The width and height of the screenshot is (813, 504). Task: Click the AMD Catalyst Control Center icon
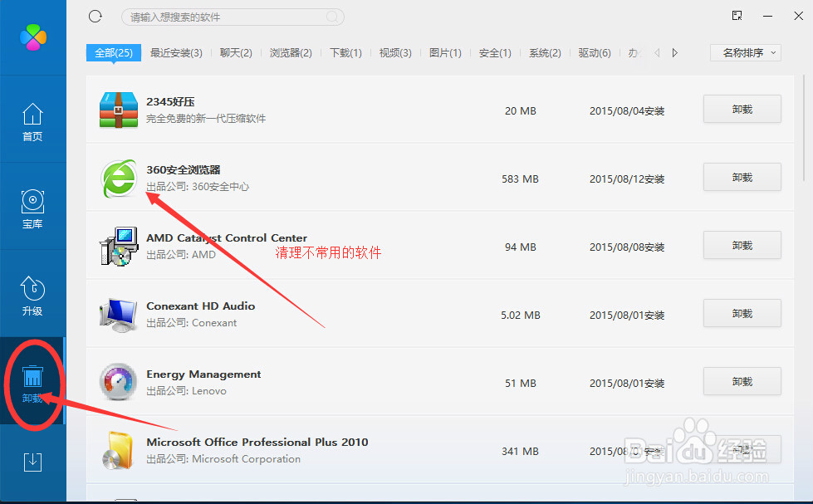point(119,247)
